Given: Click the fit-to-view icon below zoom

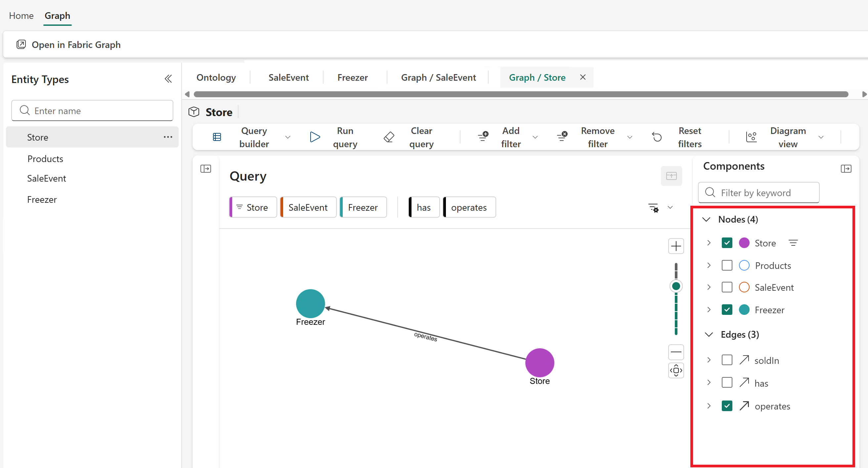Looking at the screenshot, I should (675, 371).
